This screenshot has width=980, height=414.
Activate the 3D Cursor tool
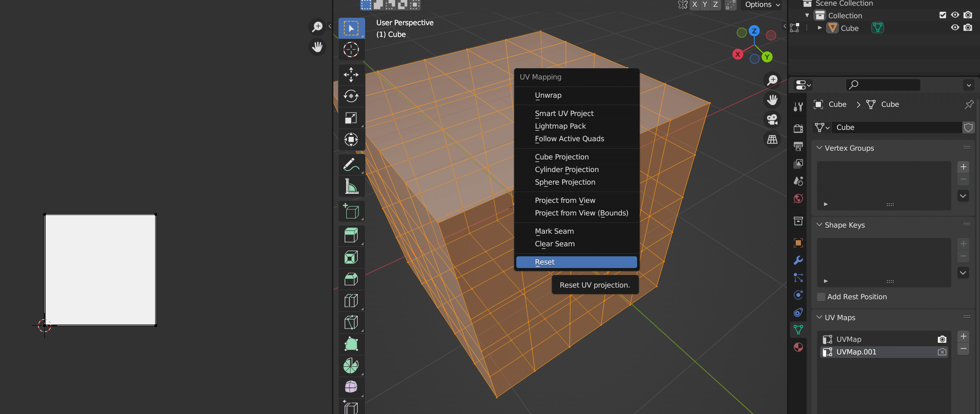click(351, 50)
